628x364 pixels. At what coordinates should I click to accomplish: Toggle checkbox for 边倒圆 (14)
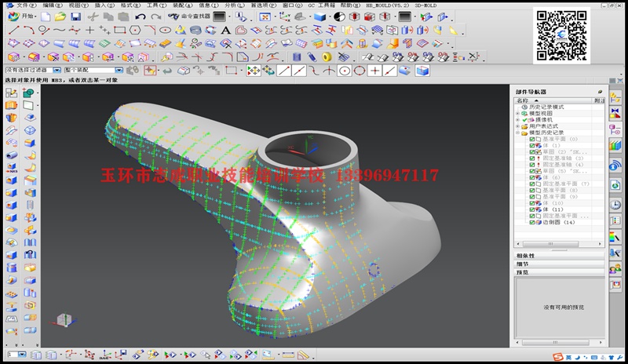click(532, 222)
